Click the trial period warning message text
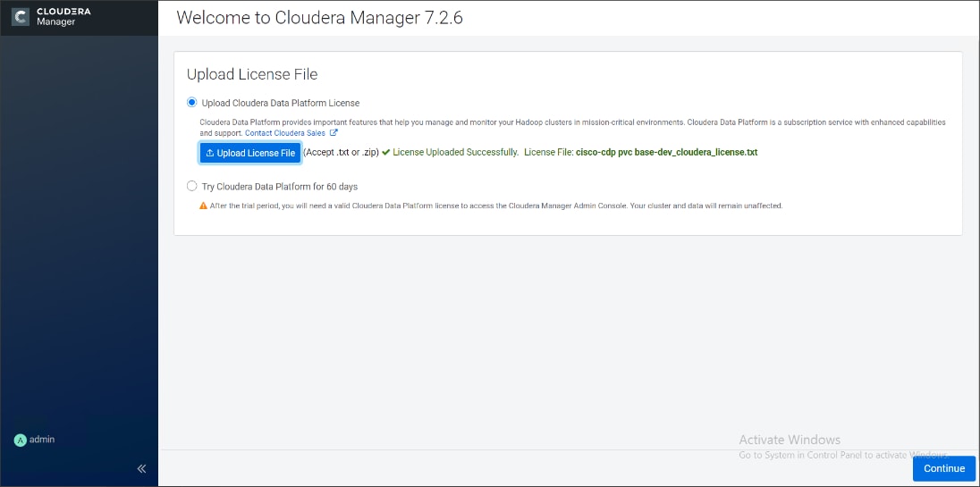 (496, 206)
